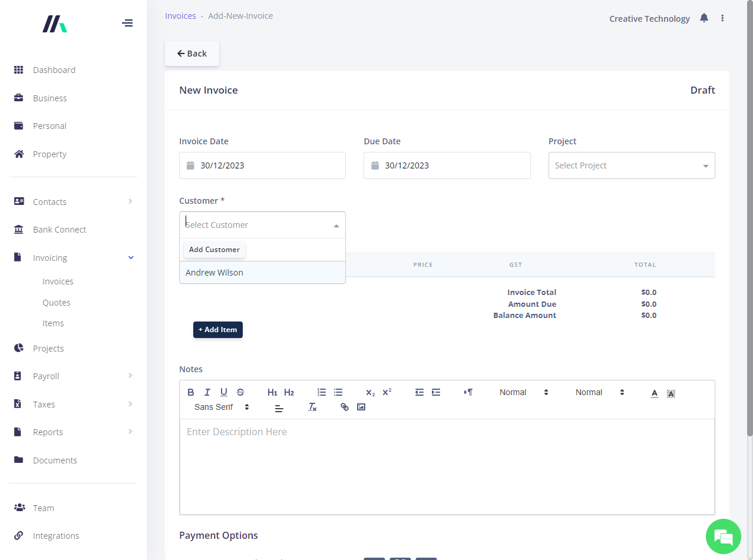Click Creative Technology company name
The height and width of the screenshot is (560, 753).
click(649, 19)
